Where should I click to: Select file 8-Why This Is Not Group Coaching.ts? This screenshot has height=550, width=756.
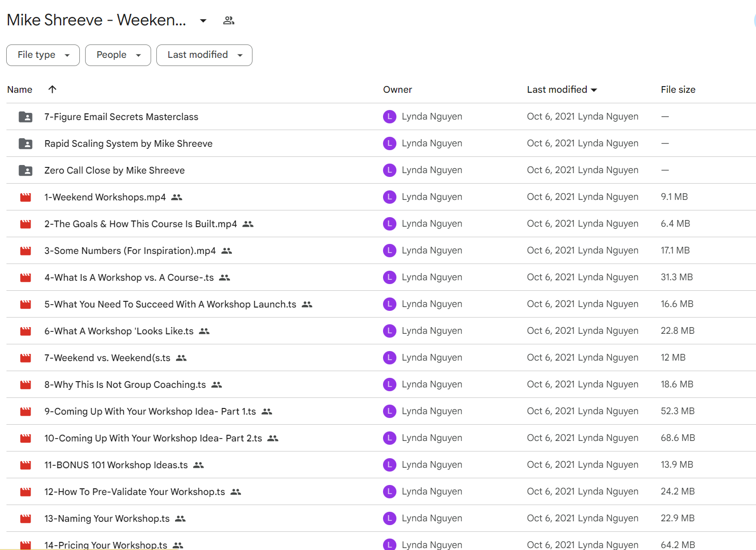(125, 385)
